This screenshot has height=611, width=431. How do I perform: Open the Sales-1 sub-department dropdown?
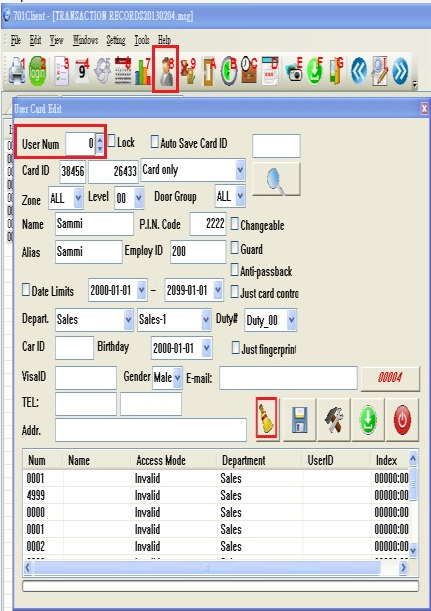206,320
